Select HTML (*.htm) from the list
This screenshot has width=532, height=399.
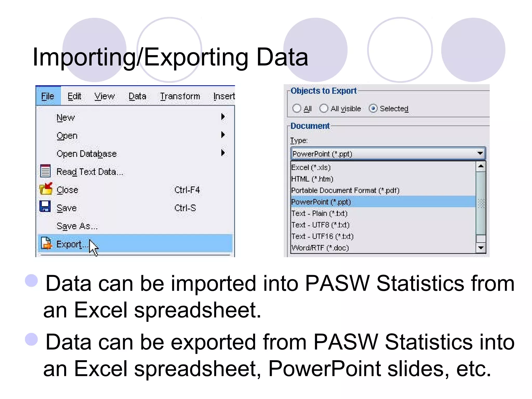tap(383, 179)
